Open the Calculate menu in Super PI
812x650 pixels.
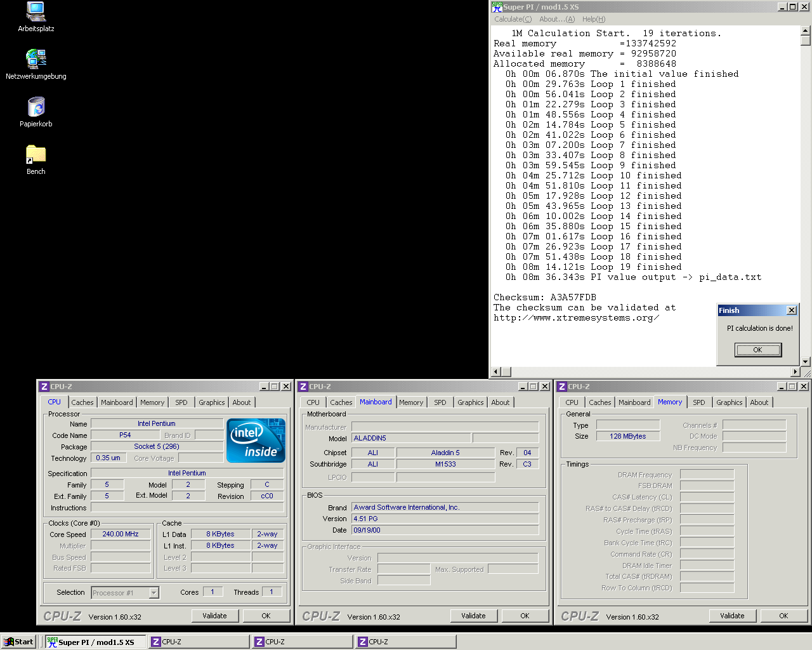point(513,19)
